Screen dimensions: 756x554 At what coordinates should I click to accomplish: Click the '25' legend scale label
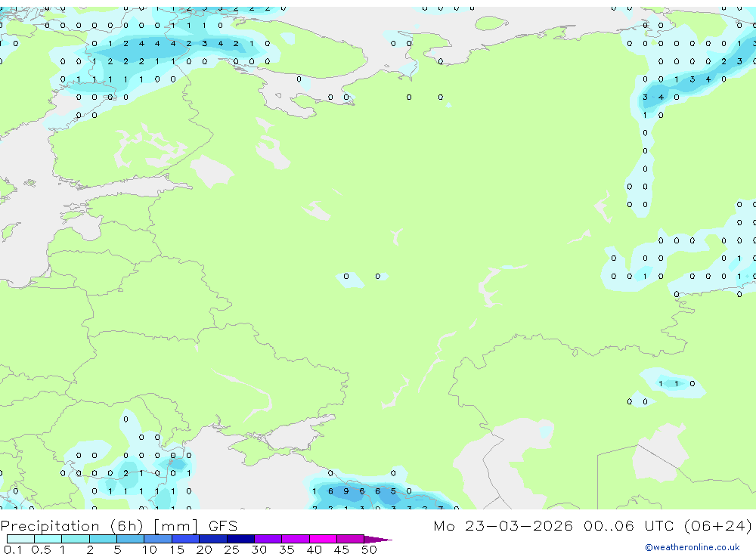[x=231, y=549]
